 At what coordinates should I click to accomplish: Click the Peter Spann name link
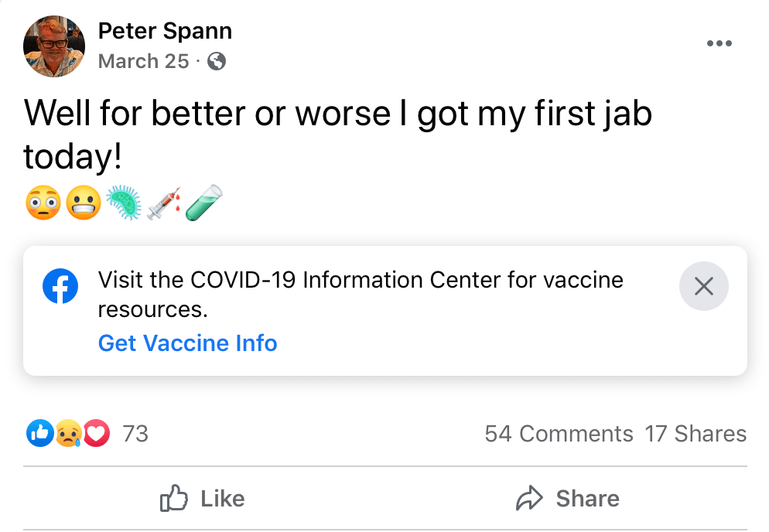165,31
